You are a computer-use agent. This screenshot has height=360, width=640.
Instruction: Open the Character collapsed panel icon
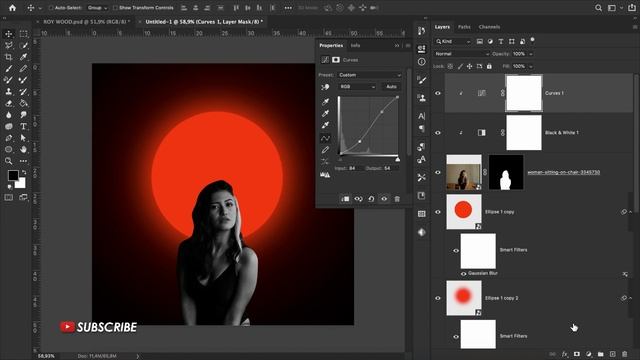point(422,116)
